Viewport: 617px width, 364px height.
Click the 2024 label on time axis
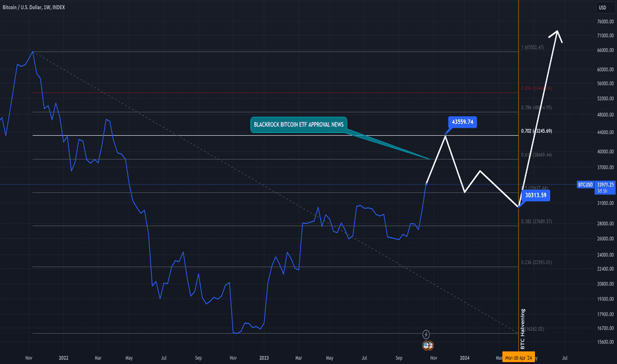pos(465,358)
